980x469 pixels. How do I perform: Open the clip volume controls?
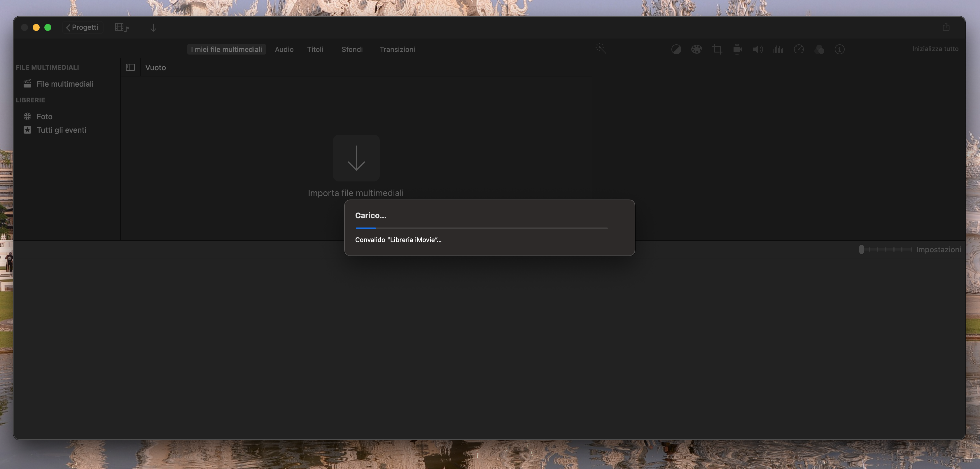[x=757, y=49]
